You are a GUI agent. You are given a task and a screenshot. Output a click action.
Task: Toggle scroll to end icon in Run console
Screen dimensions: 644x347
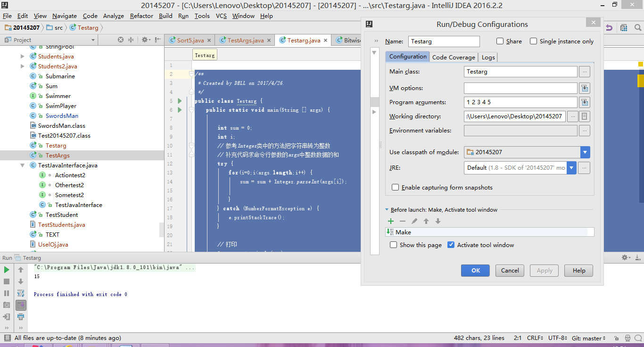pos(21,305)
